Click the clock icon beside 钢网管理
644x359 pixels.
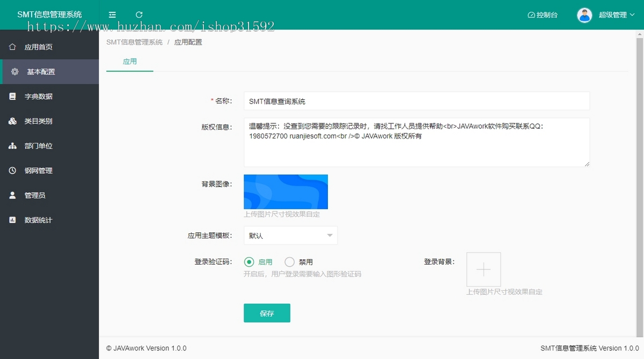pyautogui.click(x=12, y=171)
